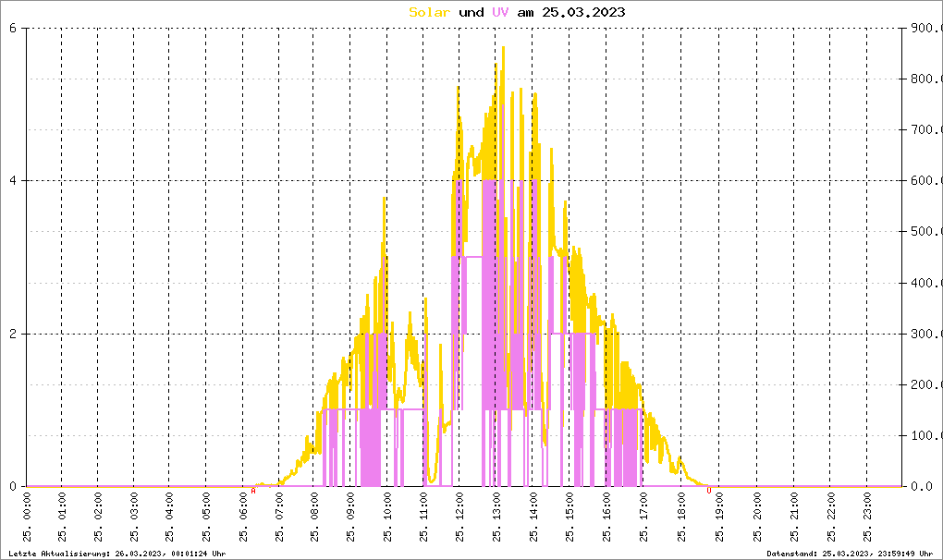Viewport: 943px width, 560px height.
Task: Click the right axis label 800.0
Action: 926,79
